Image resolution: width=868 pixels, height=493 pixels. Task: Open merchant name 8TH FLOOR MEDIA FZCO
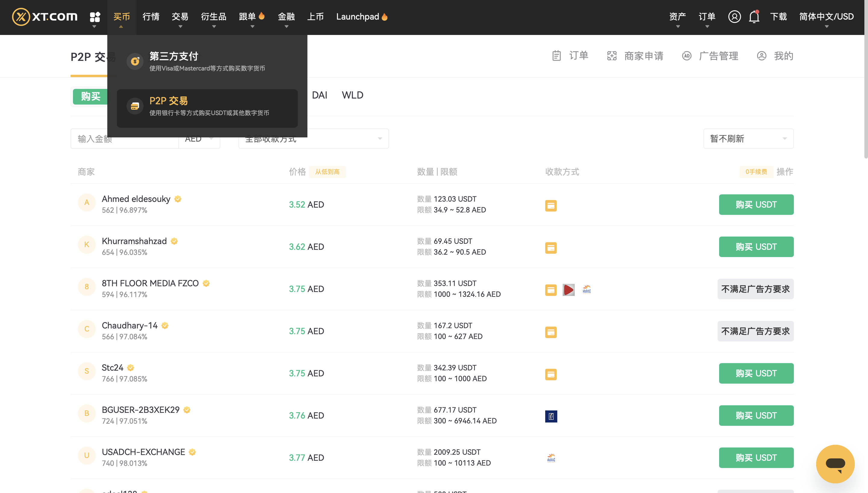(x=150, y=283)
